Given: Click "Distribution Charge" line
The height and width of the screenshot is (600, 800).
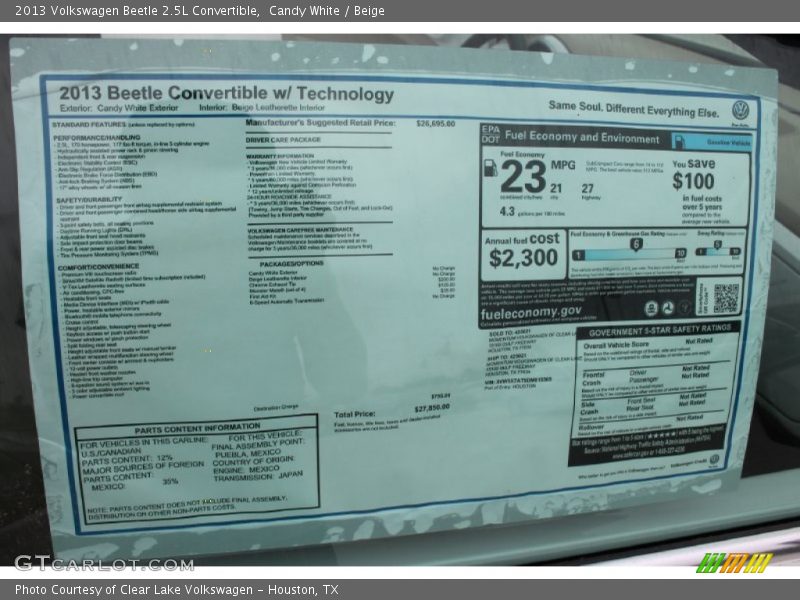Looking at the screenshot, I should click(276, 408).
